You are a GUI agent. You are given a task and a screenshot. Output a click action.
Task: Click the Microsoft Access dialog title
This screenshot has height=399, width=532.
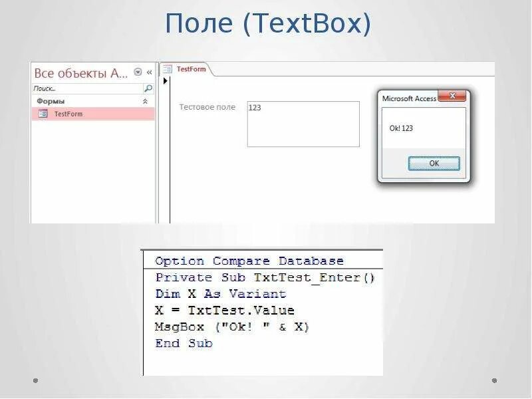pyautogui.click(x=409, y=98)
